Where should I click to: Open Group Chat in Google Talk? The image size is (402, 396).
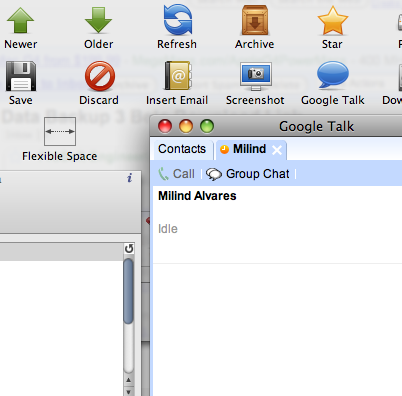[x=248, y=174]
